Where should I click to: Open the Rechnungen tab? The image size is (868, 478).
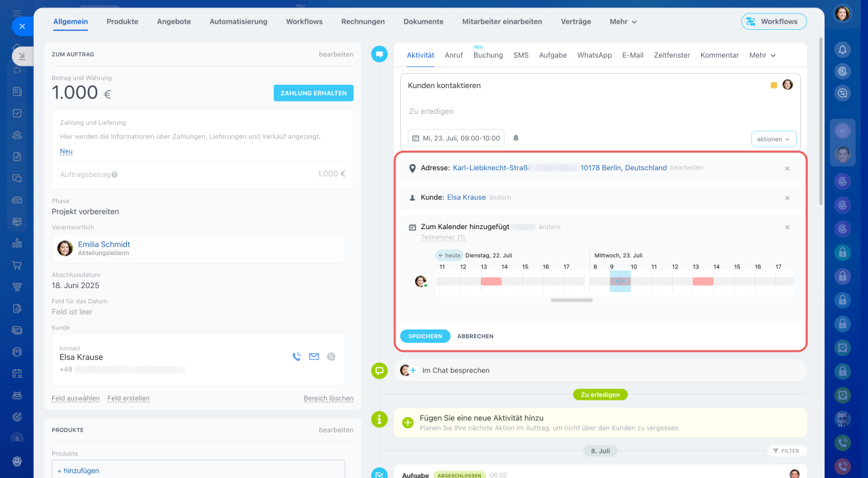pos(363,22)
